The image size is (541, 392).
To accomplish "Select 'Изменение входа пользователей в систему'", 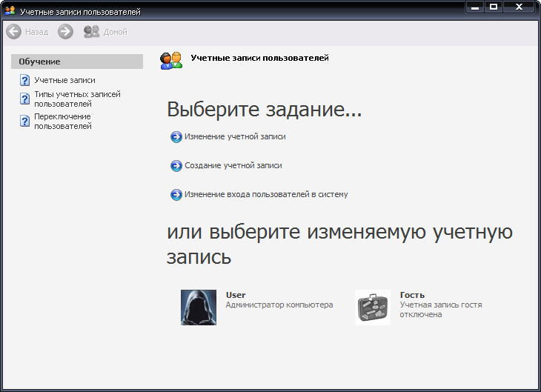I will [x=266, y=194].
